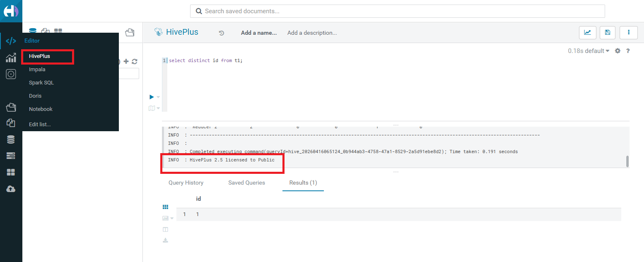The height and width of the screenshot is (262, 644).
Task: Open the Jobs server icon in sidebar
Action: pyautogui.click(x=11, y=156)
